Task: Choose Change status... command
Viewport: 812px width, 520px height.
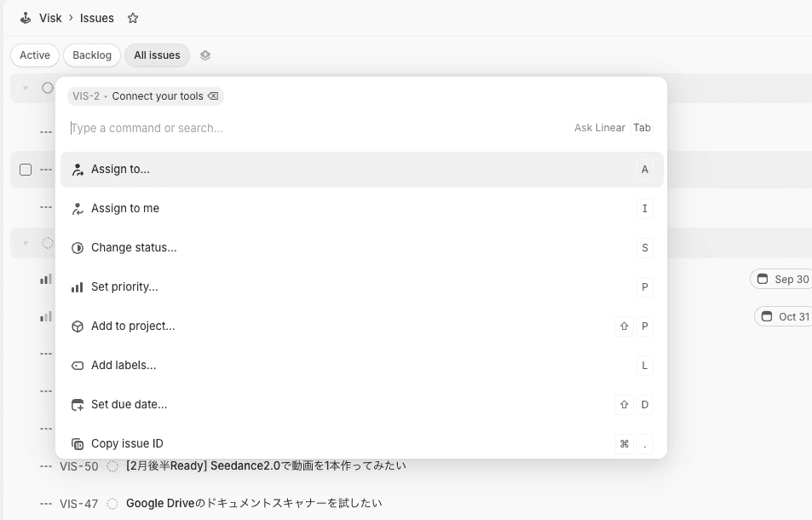Action: click(x=362, y=248)
